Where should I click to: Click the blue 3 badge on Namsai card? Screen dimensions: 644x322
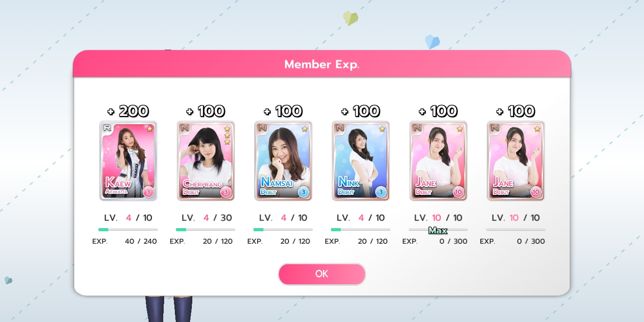point(304,192)
